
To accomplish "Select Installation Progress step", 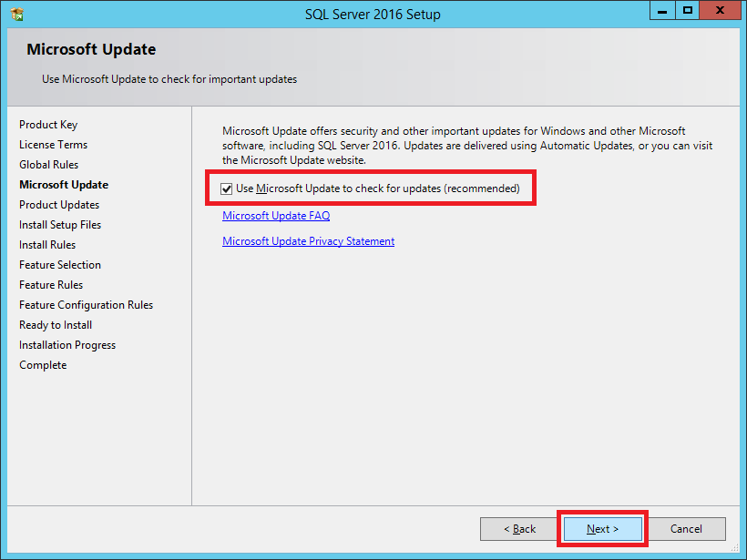I will click(67, 345).
